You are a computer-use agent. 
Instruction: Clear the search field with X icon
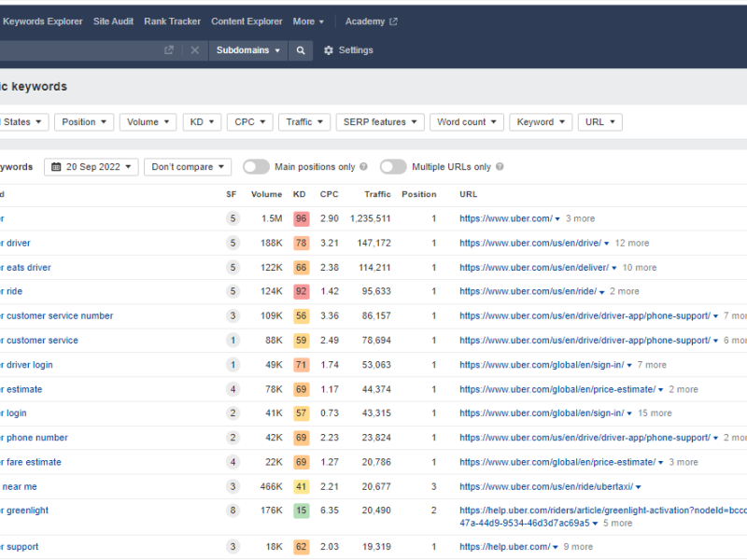click(194, 50)
